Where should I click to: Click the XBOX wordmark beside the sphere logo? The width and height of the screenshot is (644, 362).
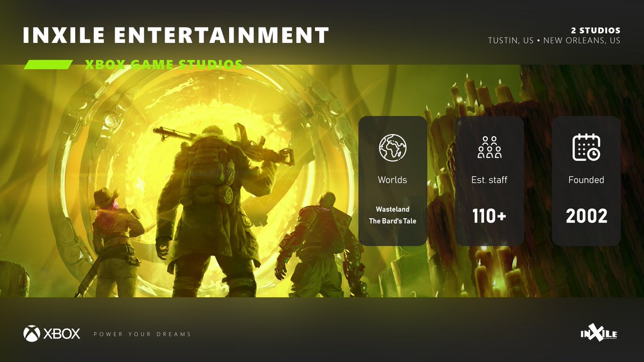pyautogui.click(x=62, y=334)
